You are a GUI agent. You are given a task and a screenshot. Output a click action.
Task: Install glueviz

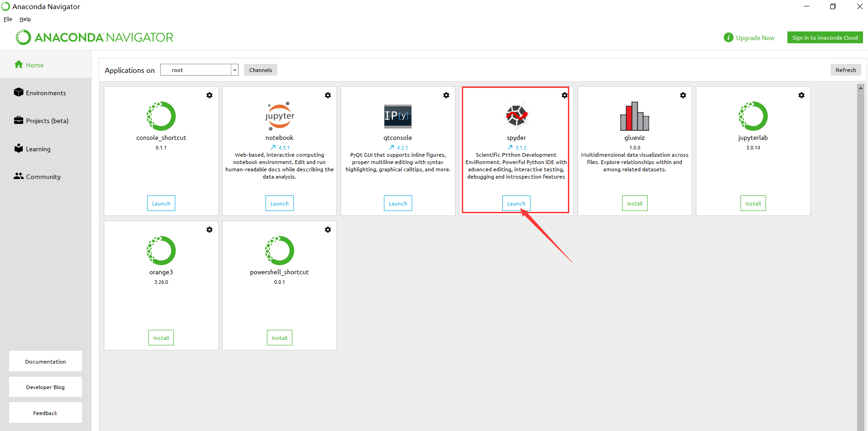(635, 203)
